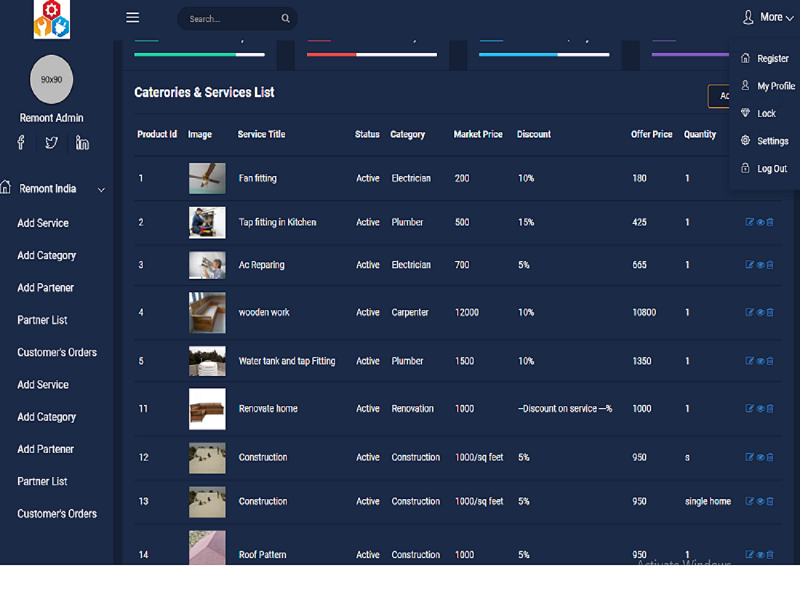Click edit icon for wooden work row
The width and height of the screenshot is (800, 600).
(750, 312)
